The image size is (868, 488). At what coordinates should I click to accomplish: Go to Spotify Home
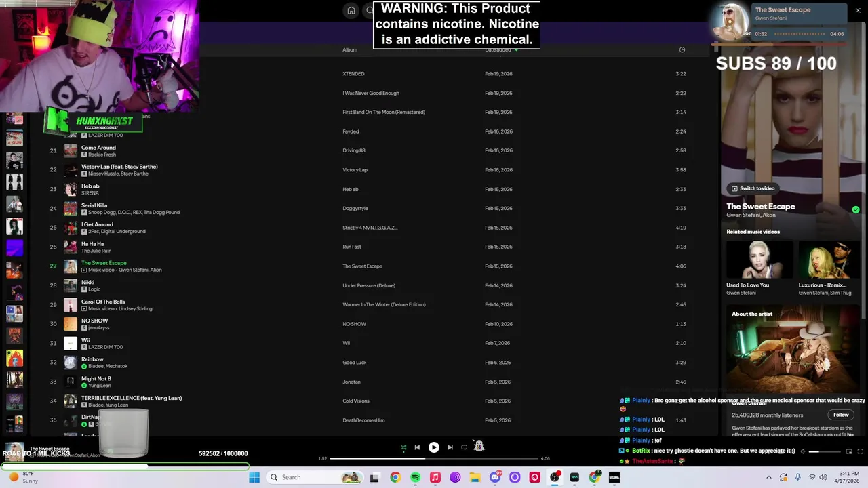point(351,10)
